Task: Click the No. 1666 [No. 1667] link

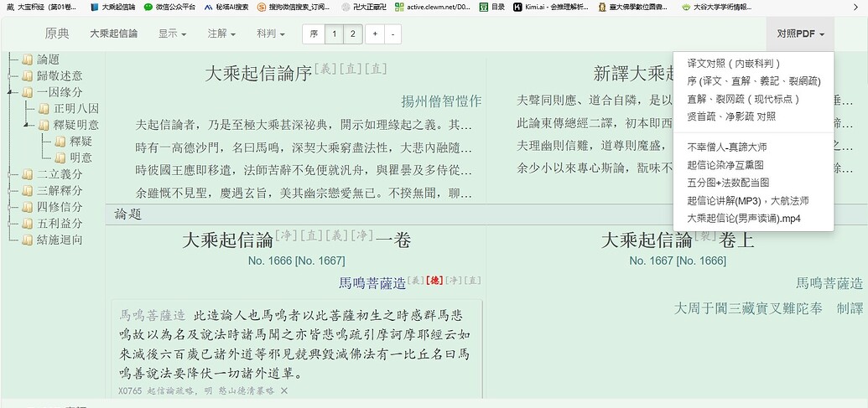Action: [296, 261]
